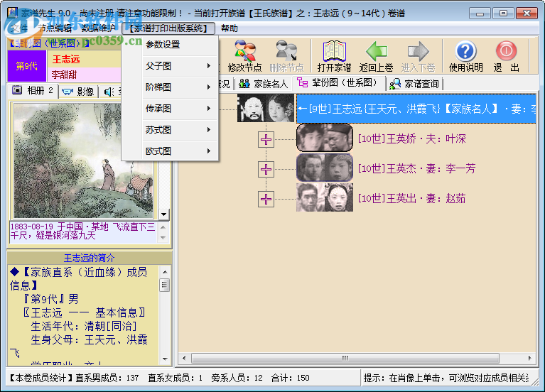Click the horizontal scrollbar thumb in tree
Screen dimensions: 545x392
[x=345, y=358]
